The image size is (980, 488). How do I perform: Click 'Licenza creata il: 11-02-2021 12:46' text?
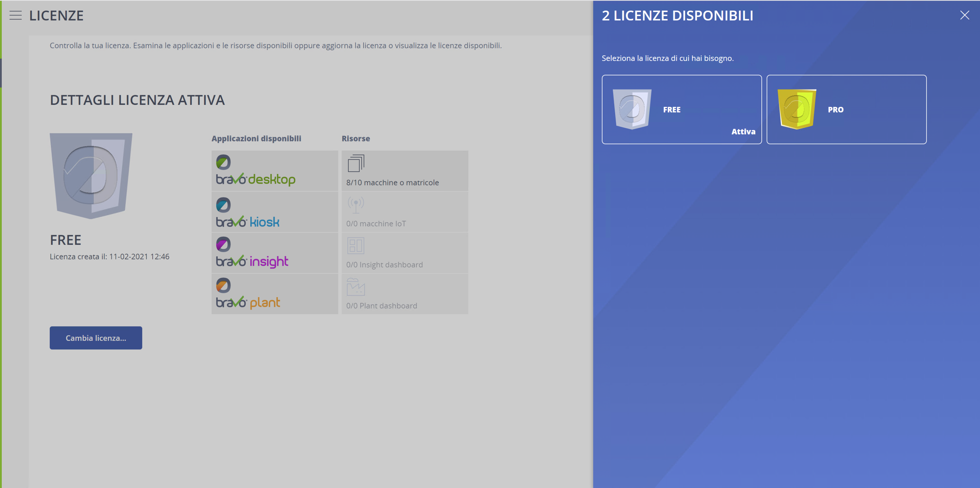pos(109,256)
